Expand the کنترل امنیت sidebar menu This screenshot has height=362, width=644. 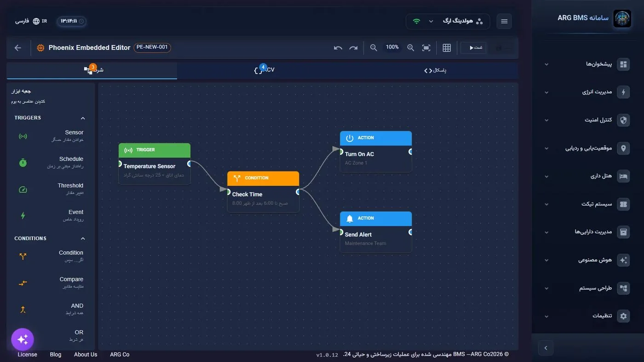pos(588,120)
